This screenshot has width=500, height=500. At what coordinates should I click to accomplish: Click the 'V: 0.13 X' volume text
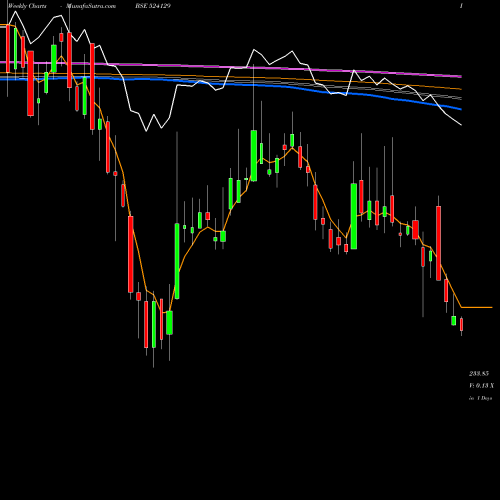pyautogui.click(x=482, y=386)
